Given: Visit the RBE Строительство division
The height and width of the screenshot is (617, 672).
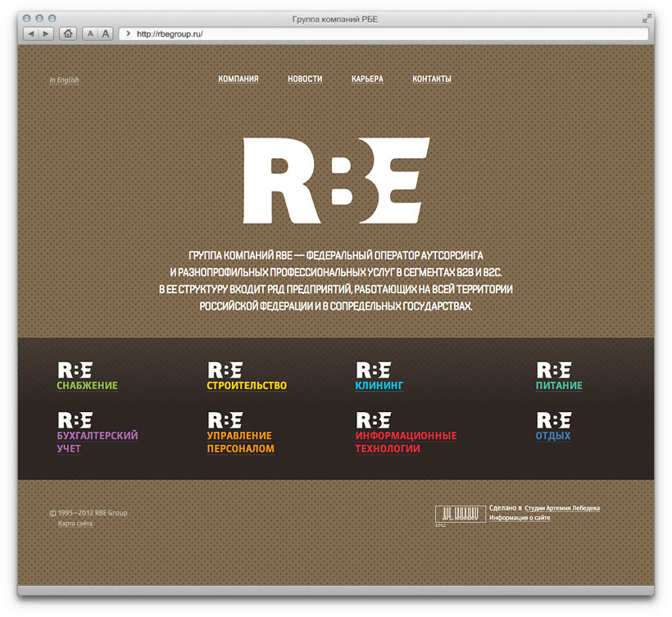Looking at the screenshot, I should pyautogui.click(x=247, y=385).
